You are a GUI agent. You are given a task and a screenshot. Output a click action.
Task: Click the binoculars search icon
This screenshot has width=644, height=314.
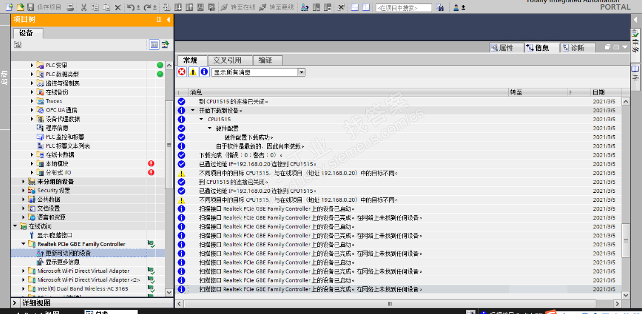[440, 7]
